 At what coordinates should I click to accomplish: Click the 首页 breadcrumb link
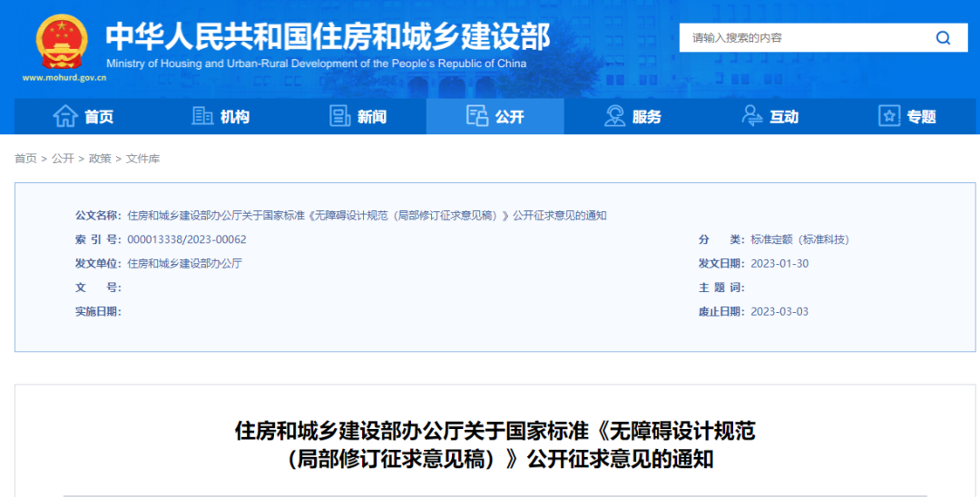coord(25,159)
